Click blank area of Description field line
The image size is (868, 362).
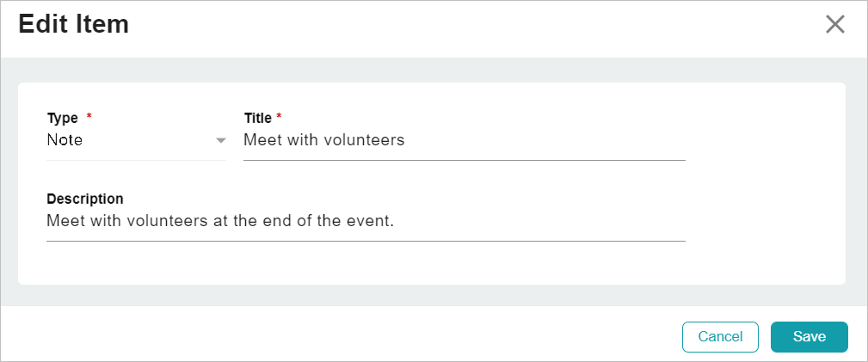pyautogui.click(x=551, y=221)
